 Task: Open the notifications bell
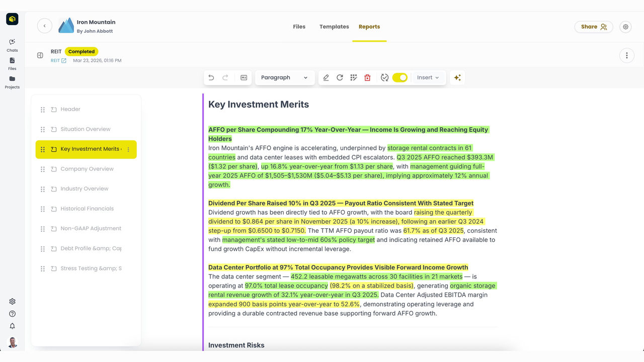[13, 326]
